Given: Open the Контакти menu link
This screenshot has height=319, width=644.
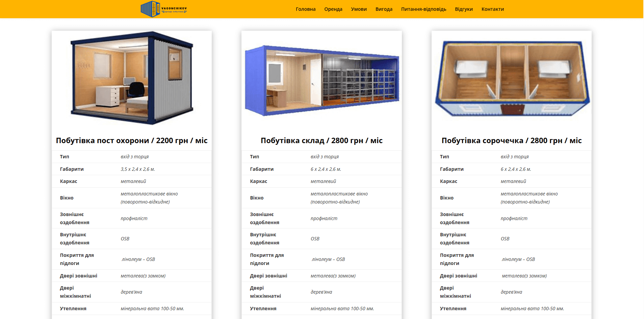Looking at the screenshot, I should pos(492,9).
